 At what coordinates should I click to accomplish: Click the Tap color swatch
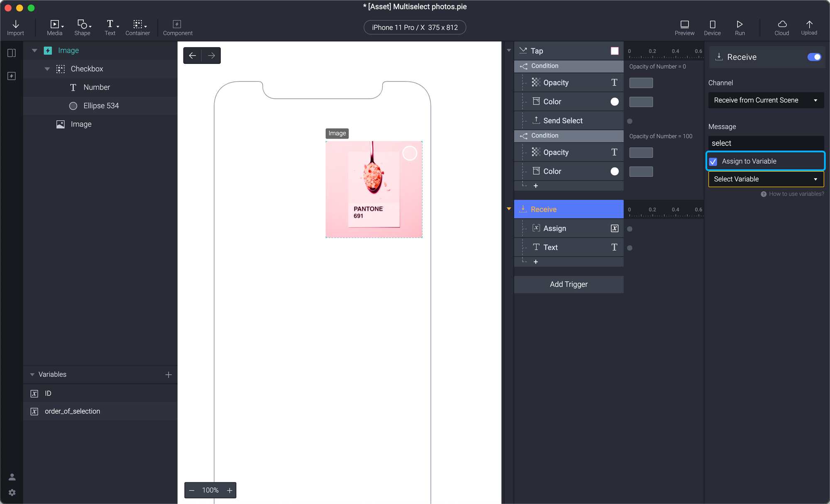[x=615, y=51]
